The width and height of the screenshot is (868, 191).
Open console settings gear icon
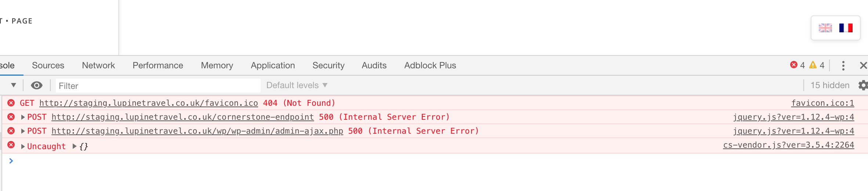click(863, 85)
